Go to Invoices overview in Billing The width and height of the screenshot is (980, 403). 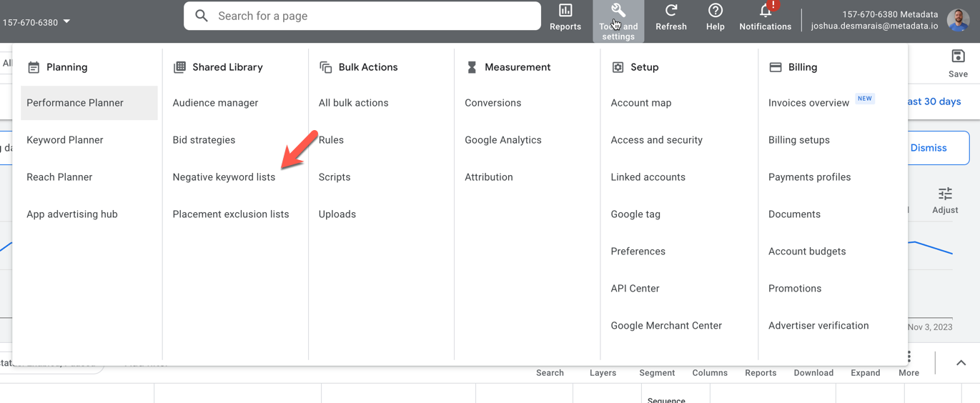click(x=808, y=103)
